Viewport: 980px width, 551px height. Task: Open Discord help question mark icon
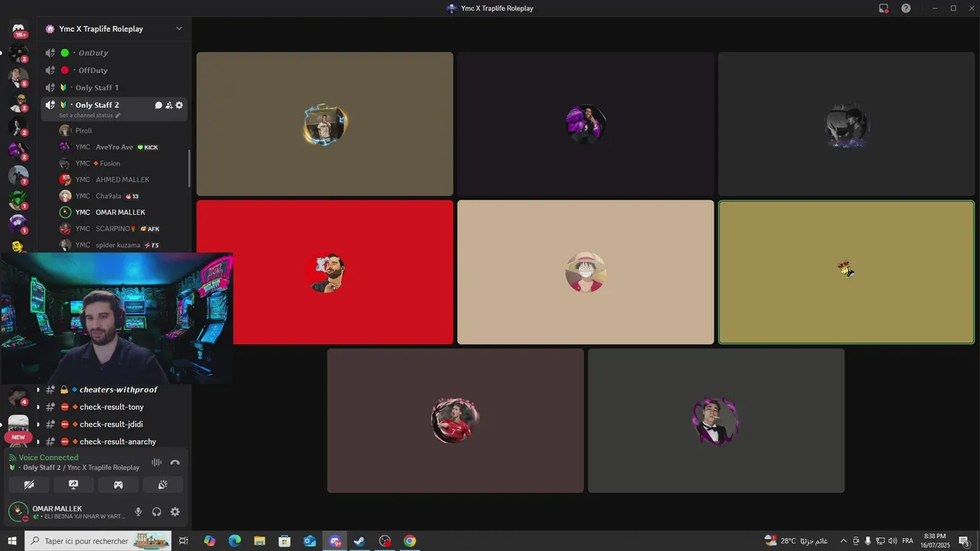click(906, 8)
